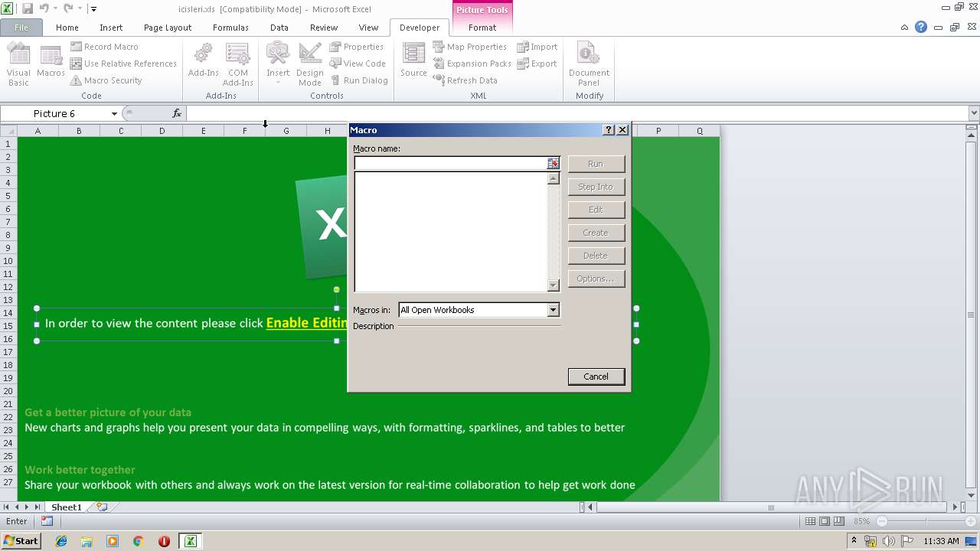Image resolution: width=980 pixels, height=551 pixels.
Task: Open control Properties
Action: click(x=357, y=47)
